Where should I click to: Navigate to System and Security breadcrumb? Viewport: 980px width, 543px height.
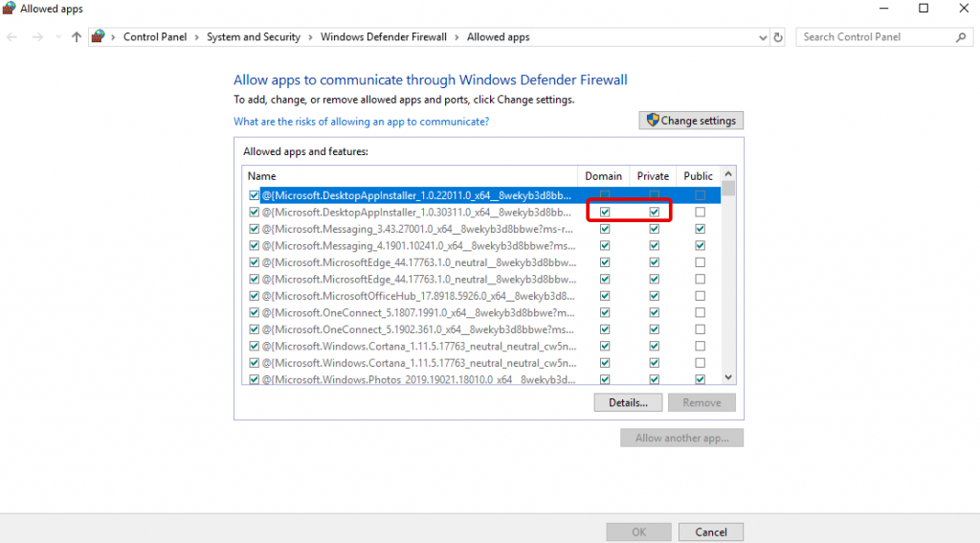(x=253, y=37)
